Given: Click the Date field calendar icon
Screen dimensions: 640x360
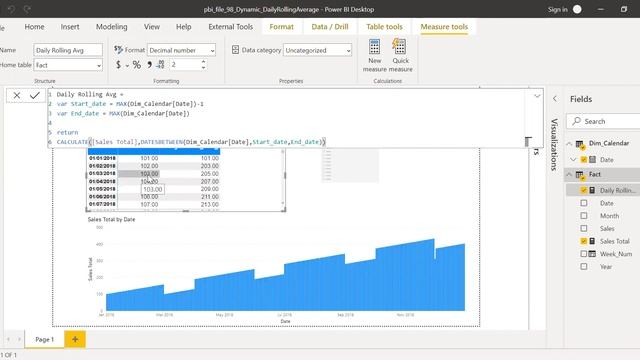Looking at the screenshot, I should coord(592,160).
